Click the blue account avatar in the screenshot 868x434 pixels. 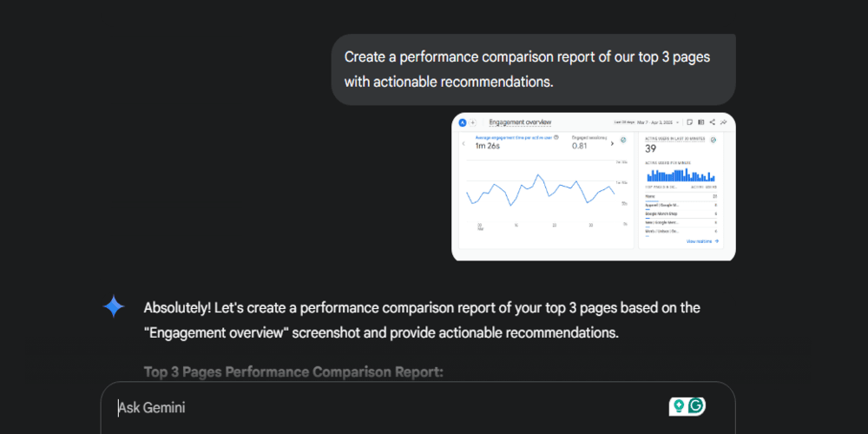463,122
